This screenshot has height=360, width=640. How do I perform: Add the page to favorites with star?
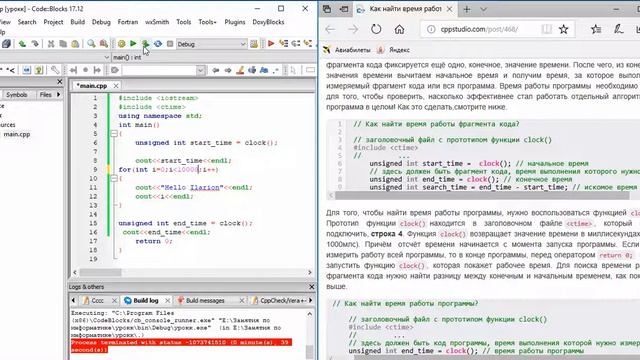point(564,29)
